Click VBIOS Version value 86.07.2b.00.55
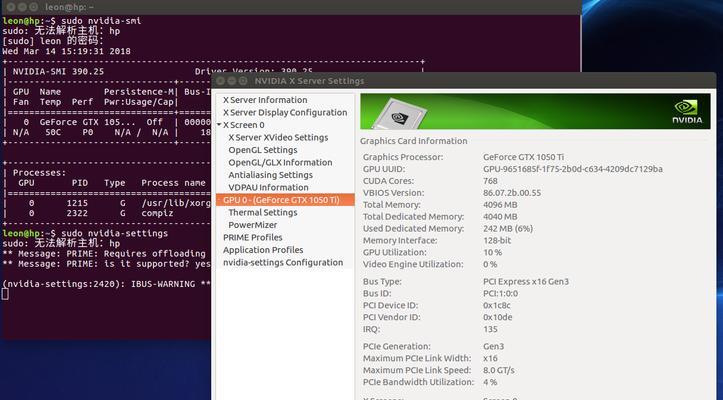 pyautogui.click(x=512, y=193)
